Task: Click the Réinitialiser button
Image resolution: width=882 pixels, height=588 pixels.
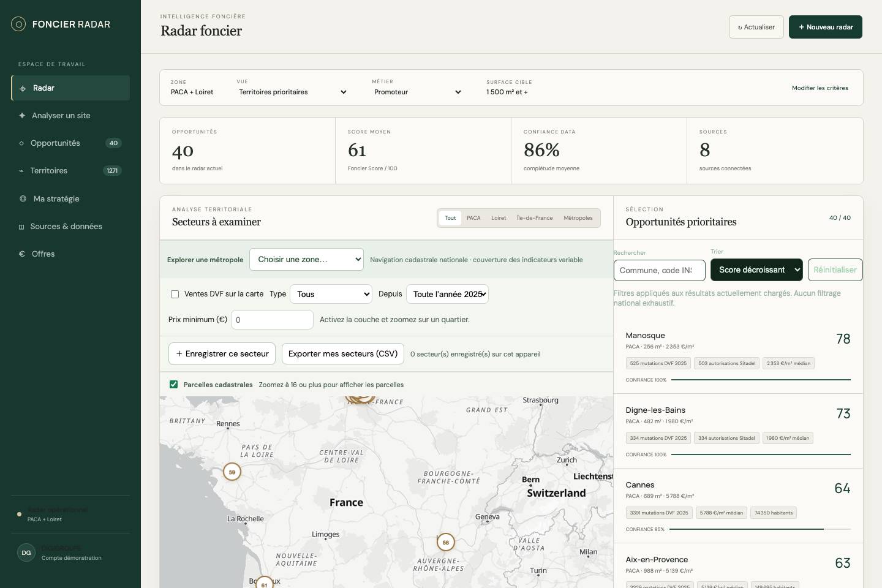Action: (x=835, y=269)
